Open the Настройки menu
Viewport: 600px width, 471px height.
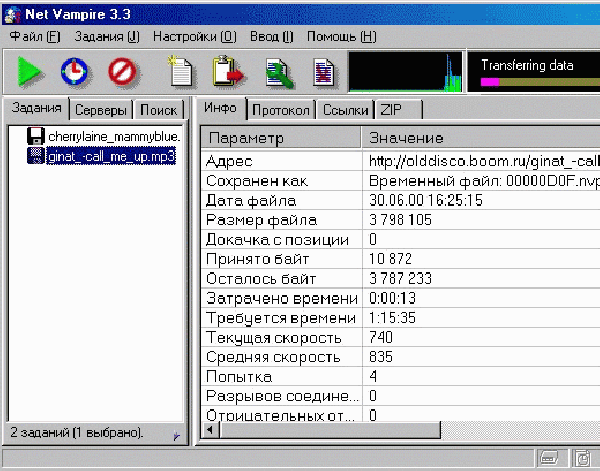pos(195,36)
